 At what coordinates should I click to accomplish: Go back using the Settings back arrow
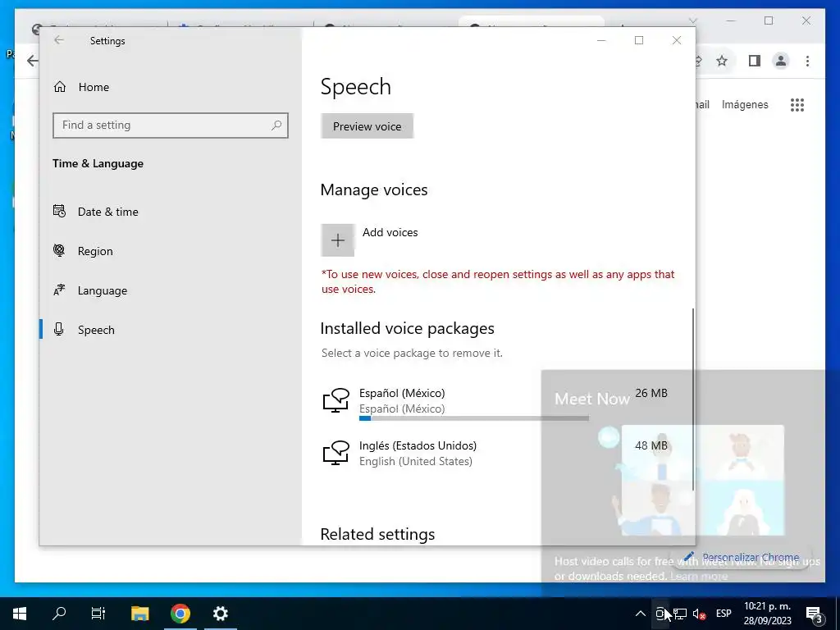click(x=59, y=40)
